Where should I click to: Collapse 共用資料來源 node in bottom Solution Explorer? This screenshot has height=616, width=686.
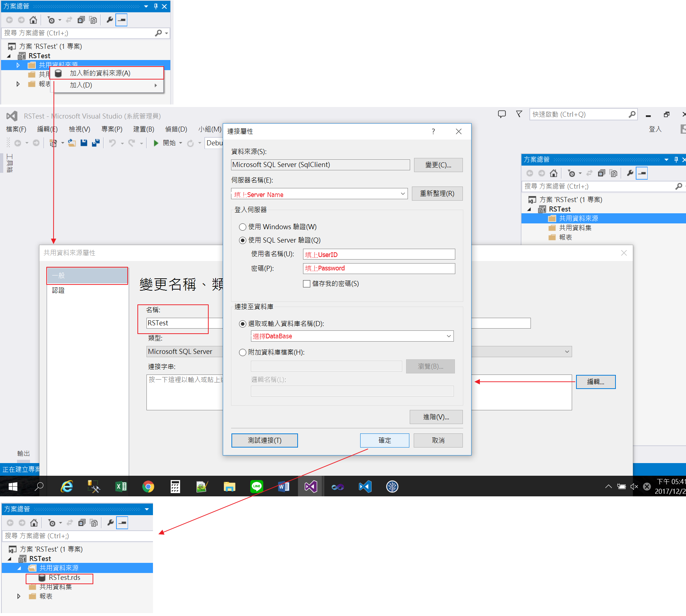(x=19, y=568)
